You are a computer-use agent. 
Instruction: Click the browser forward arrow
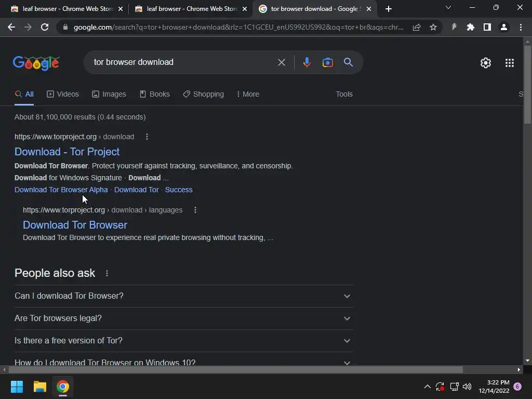pyautogui.click(x=28, y=27)
